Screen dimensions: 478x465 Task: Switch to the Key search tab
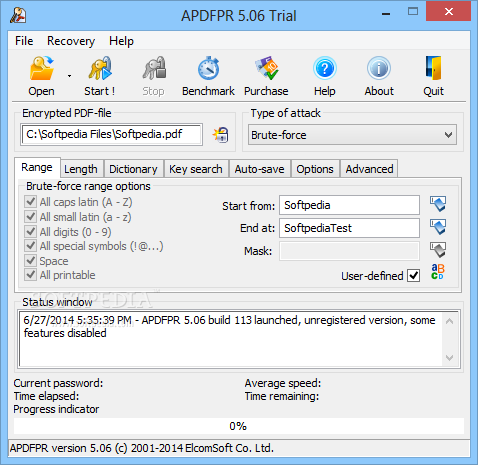[x=196, y=169]
